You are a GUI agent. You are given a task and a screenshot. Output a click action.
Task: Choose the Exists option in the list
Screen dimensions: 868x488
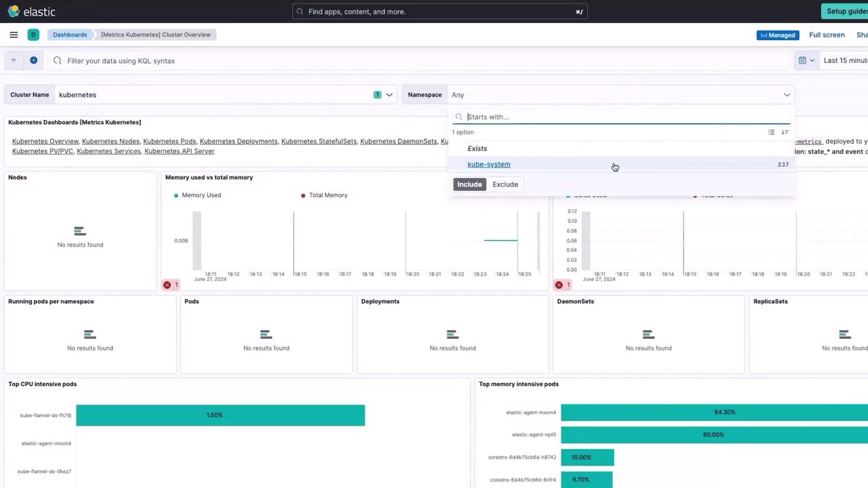coord(477,148)
